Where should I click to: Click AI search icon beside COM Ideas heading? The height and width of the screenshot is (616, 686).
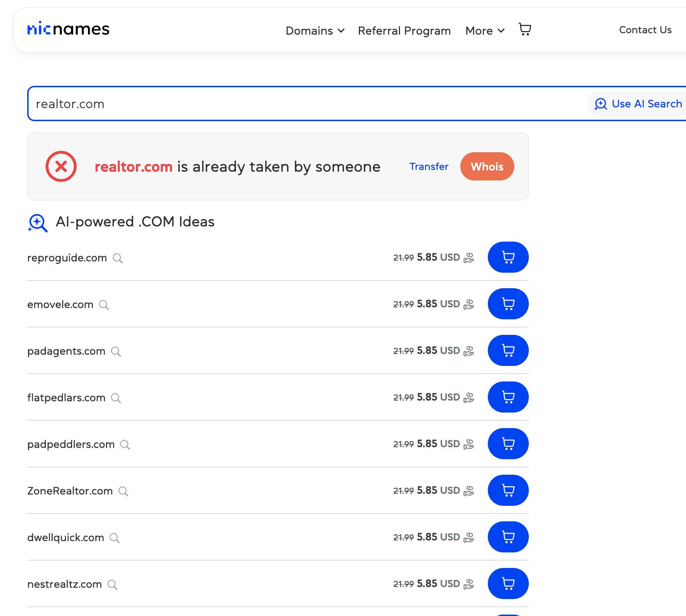point(37,223)
